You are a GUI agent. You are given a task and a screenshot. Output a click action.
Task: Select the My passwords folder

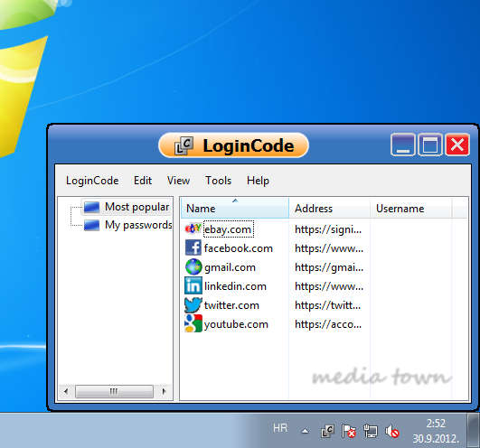tap(127, 225)
